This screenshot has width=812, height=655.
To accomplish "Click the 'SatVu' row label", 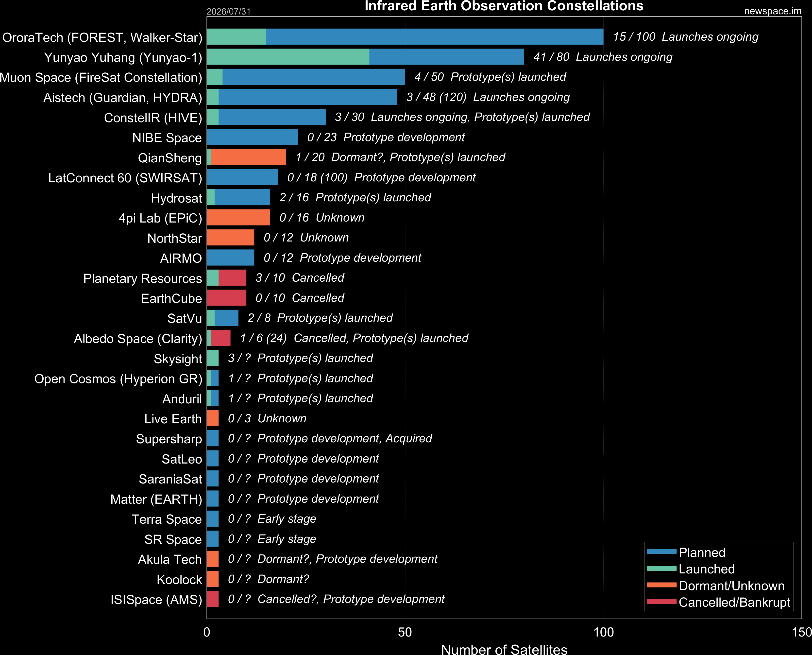I will [185, 318].
